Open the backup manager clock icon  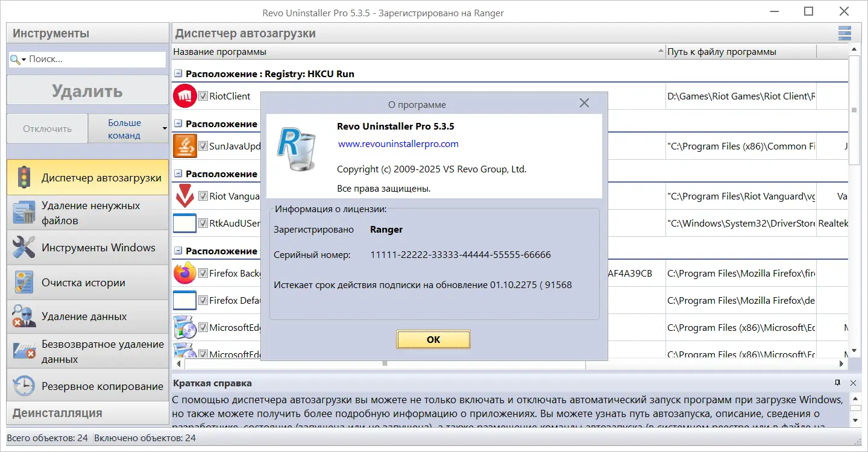click(24, 386)
